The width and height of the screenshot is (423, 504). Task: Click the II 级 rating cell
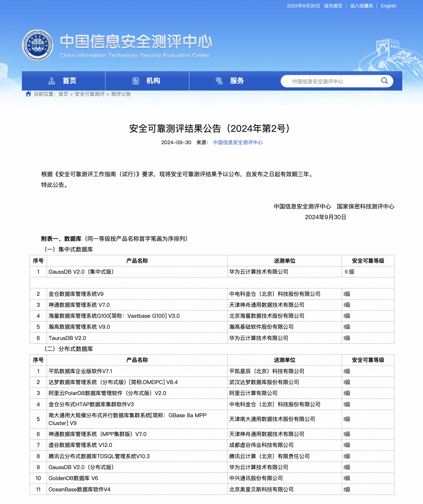pos(368,272)
